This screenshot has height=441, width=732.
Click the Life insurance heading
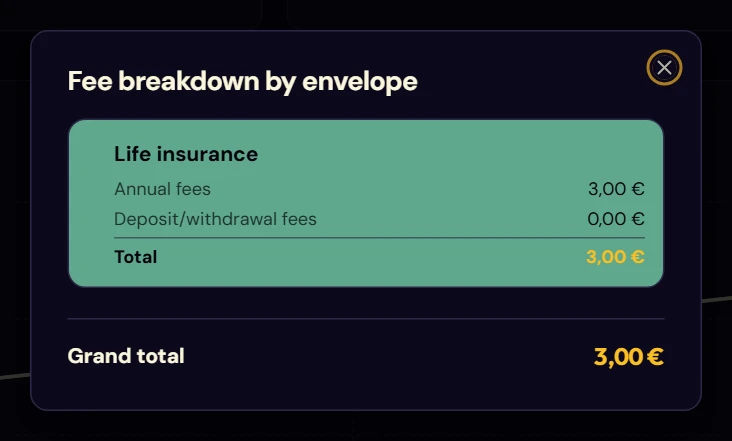coord(186,154)
